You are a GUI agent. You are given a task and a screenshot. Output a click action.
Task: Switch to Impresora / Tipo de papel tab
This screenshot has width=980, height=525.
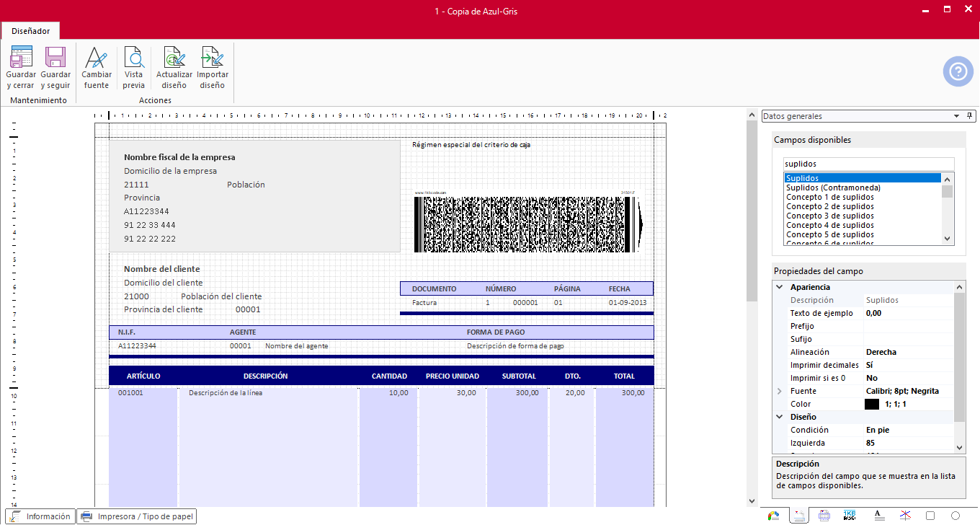(x=137, y=516)
